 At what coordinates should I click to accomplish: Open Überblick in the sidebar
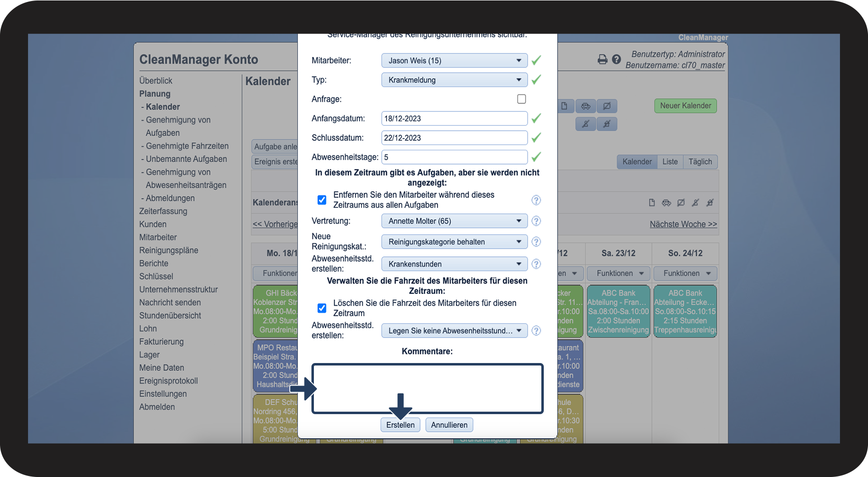pos(156,81)
